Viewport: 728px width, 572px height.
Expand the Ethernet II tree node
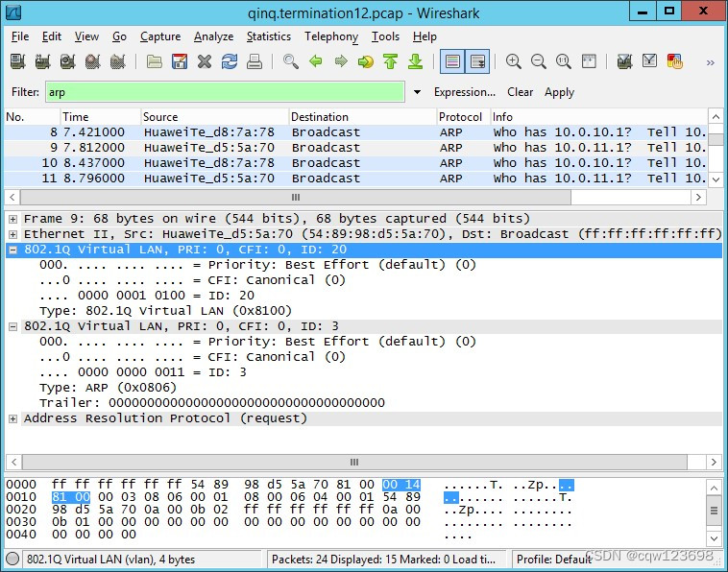13,234
